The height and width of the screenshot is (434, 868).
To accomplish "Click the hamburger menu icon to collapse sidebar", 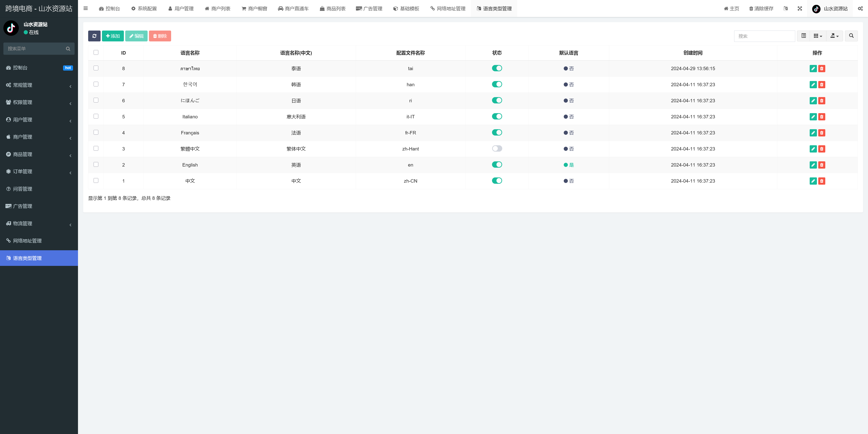I will coord(86,8).
